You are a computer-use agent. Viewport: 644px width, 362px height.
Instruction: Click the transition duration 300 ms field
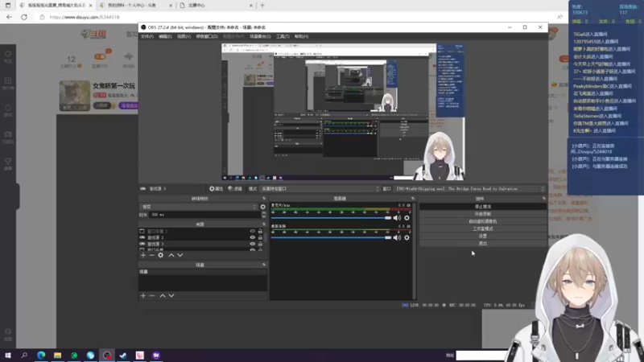(x=205, y=215)
